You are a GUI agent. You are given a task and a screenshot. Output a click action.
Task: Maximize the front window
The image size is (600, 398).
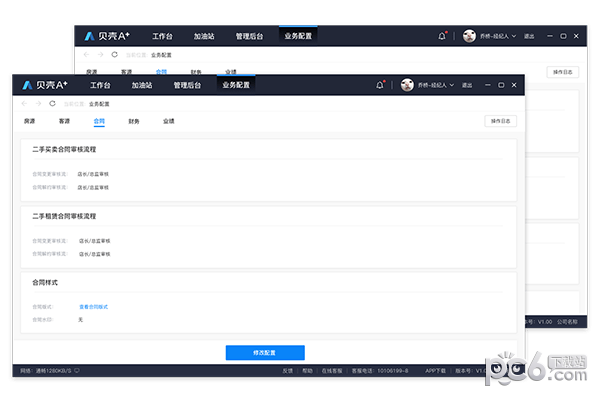501,85
